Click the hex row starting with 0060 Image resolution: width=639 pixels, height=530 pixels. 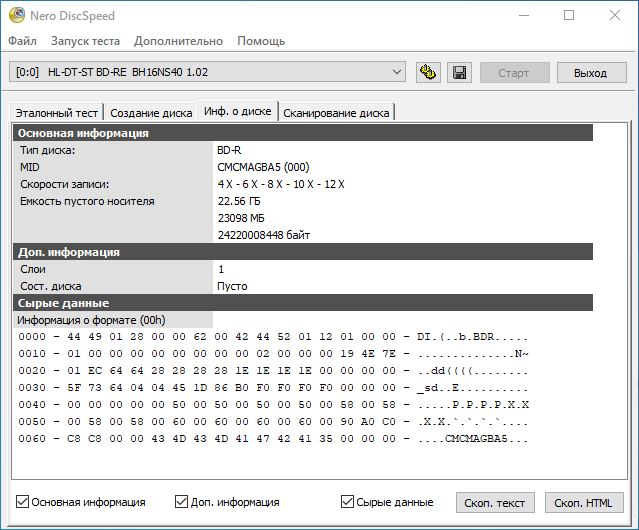[x=273, y=439]
